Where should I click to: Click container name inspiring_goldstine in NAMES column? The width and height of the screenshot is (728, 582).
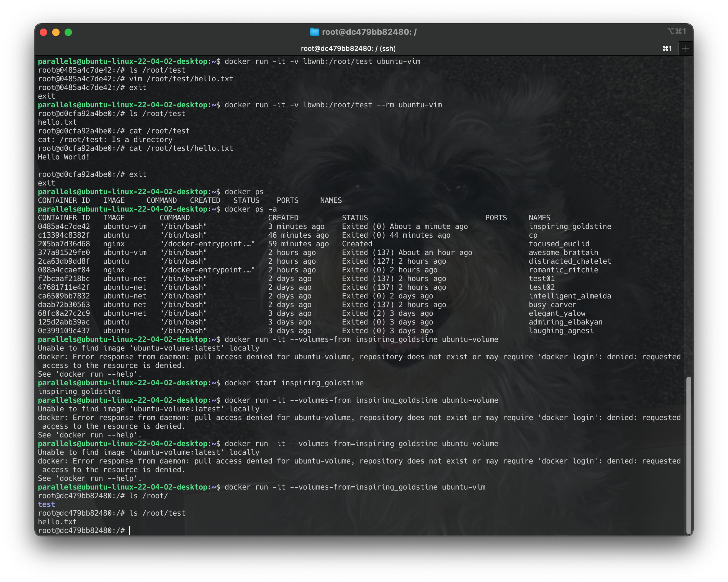570,226
